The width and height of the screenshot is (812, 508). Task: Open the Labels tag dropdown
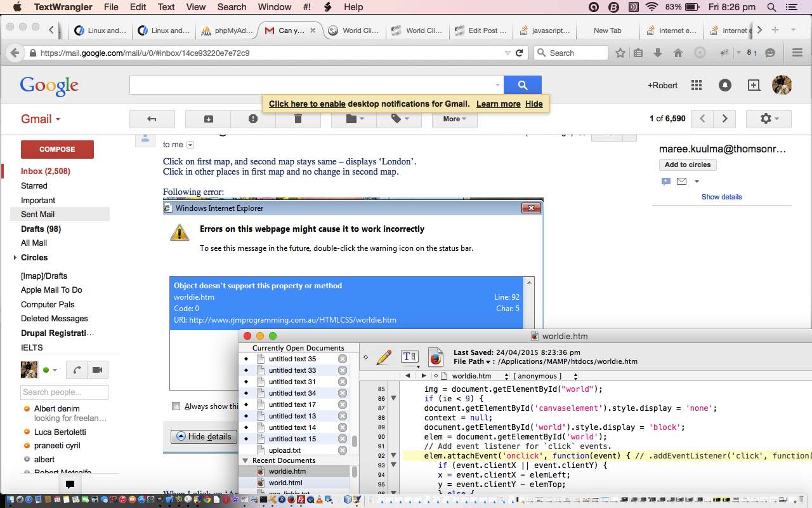399,119
